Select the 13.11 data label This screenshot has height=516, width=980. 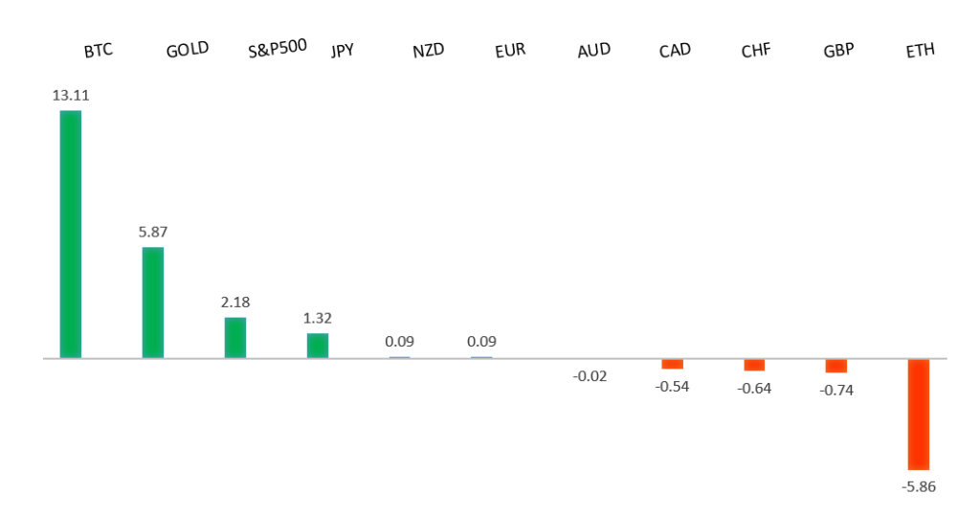tap(71, 95)
